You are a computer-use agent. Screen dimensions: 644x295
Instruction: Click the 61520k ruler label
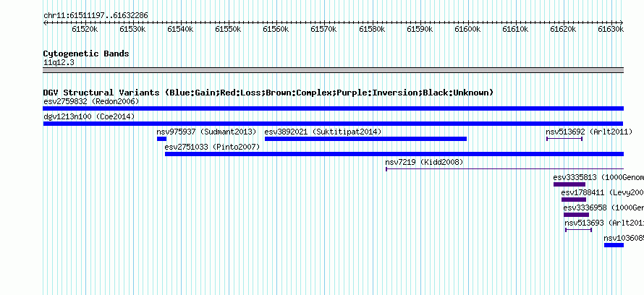85,29
